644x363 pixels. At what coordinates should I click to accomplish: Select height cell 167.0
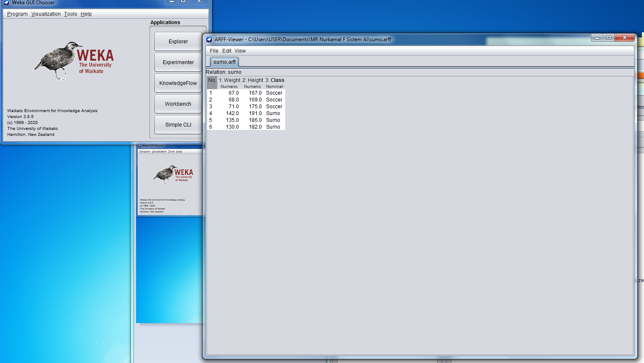[x=252, y=93]
